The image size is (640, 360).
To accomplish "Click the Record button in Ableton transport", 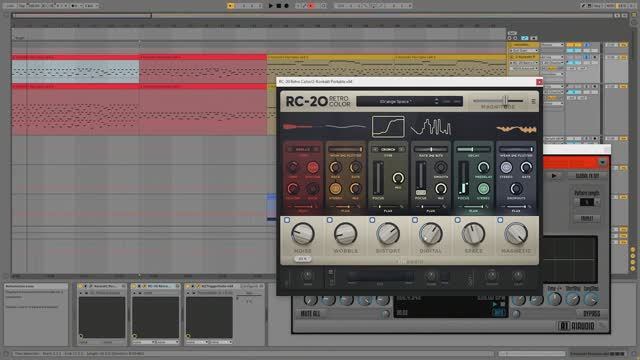I will point(287,6).
